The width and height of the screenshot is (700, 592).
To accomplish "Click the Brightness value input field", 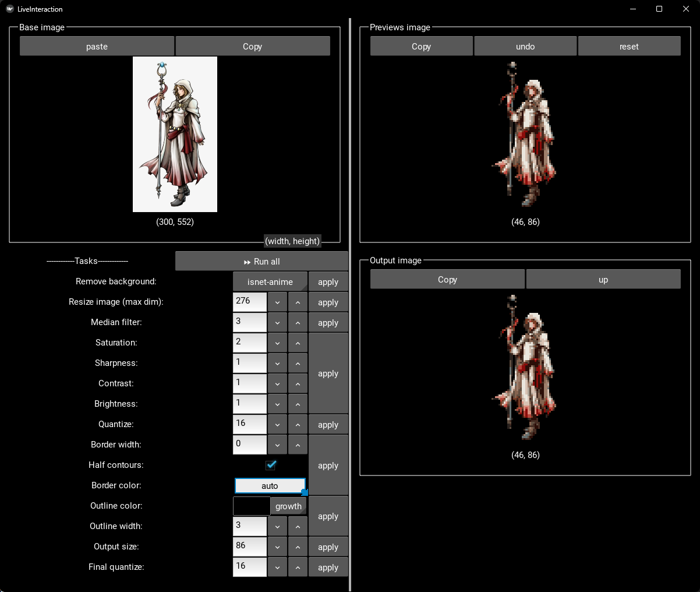I will pos(250,404).
